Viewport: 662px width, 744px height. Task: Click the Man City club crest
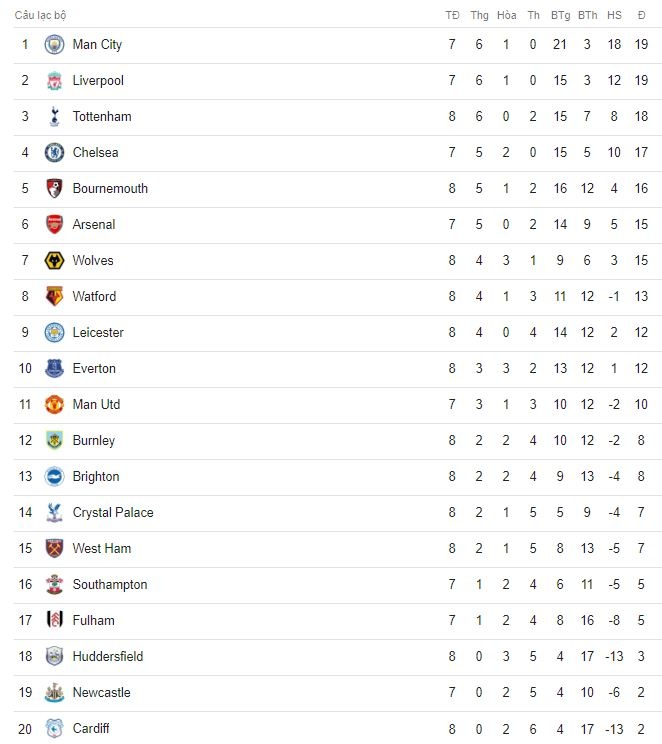pyautogui.click(x=54, y=45)
